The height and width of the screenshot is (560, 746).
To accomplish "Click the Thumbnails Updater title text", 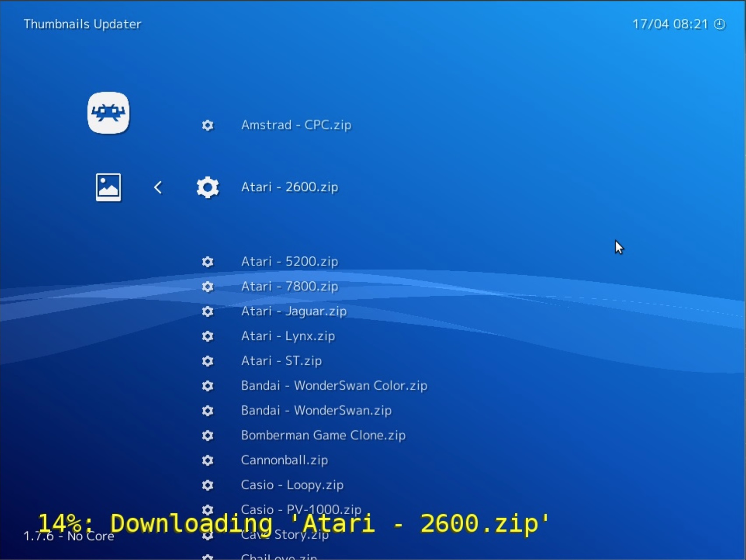I will click(82, 24).
